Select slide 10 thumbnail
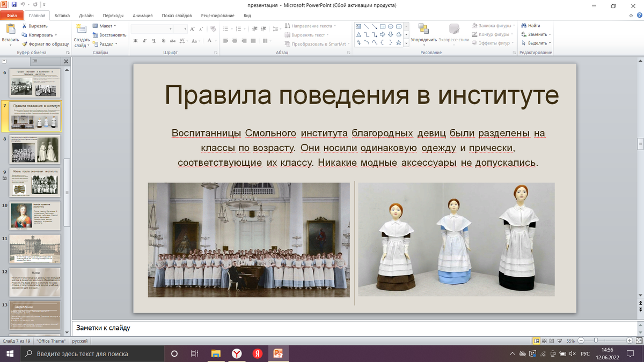This screenshot has width=644, height=362. tap(35, 216)
